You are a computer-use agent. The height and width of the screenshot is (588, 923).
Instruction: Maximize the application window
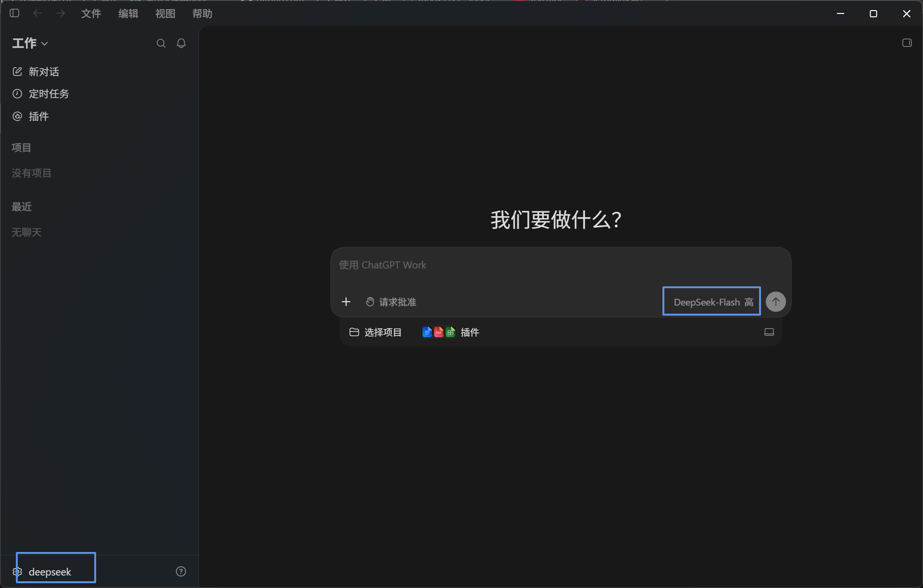click(x=873, y=13)
